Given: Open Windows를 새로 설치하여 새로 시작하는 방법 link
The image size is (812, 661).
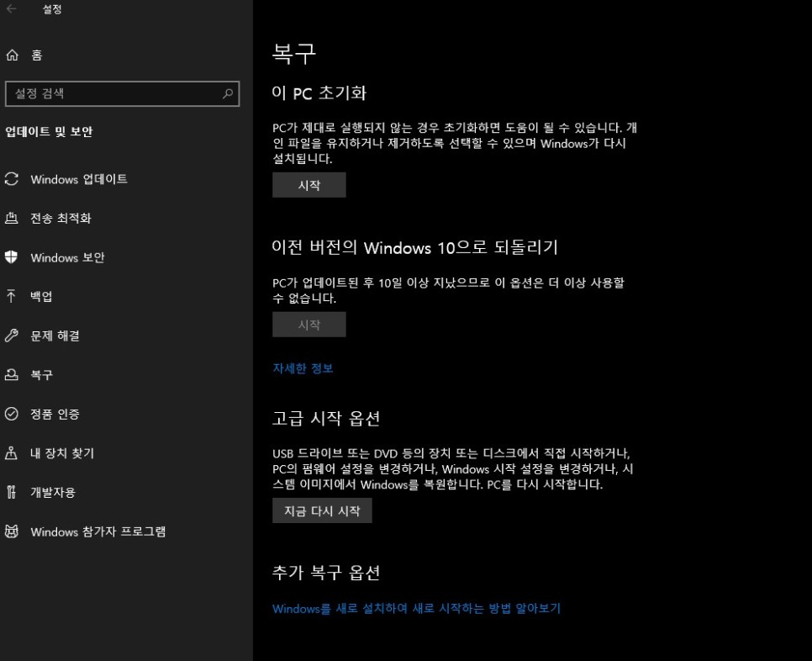Looking at the screenshot, I should click(416, 608).
